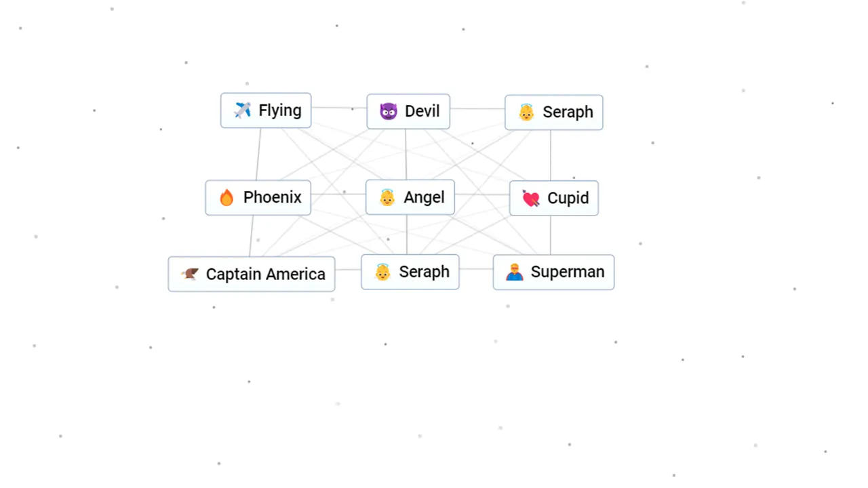Pick the Devil element label
The height and width of the screenshot is (488, 868).
click(422, 111)
